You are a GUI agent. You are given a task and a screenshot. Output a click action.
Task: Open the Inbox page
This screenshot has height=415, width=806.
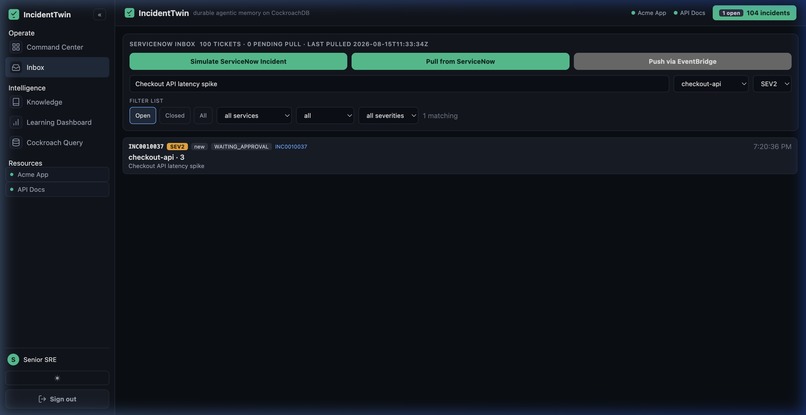(57, 67)
